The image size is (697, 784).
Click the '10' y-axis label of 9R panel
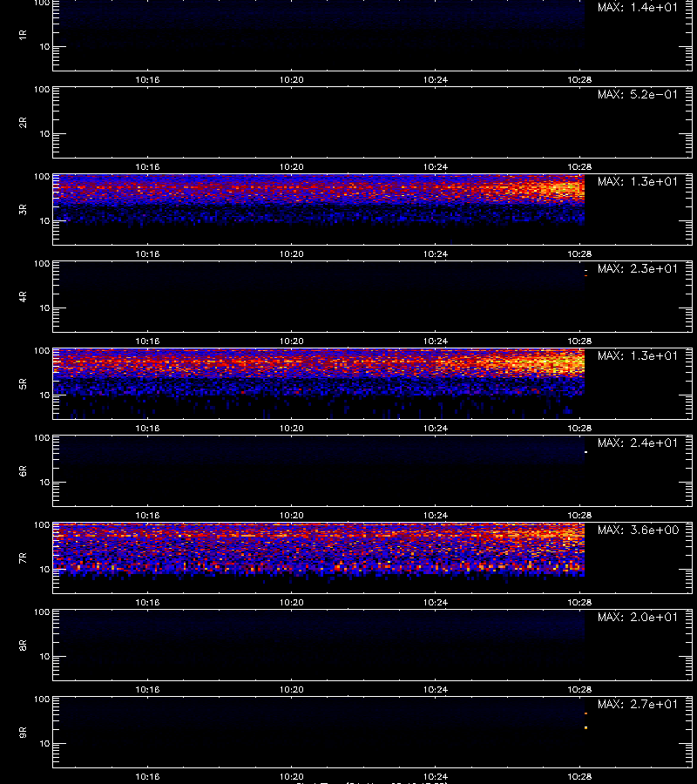click(x=44, y=744)
